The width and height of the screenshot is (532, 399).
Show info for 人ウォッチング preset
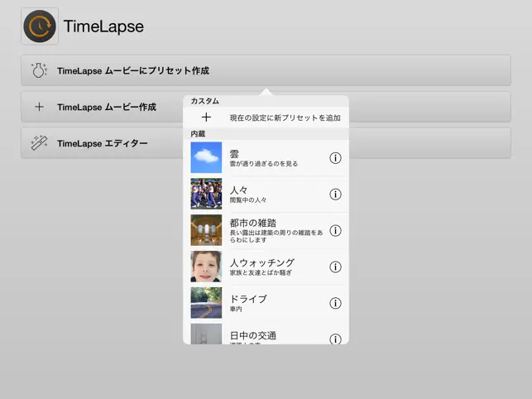point(335,267)
